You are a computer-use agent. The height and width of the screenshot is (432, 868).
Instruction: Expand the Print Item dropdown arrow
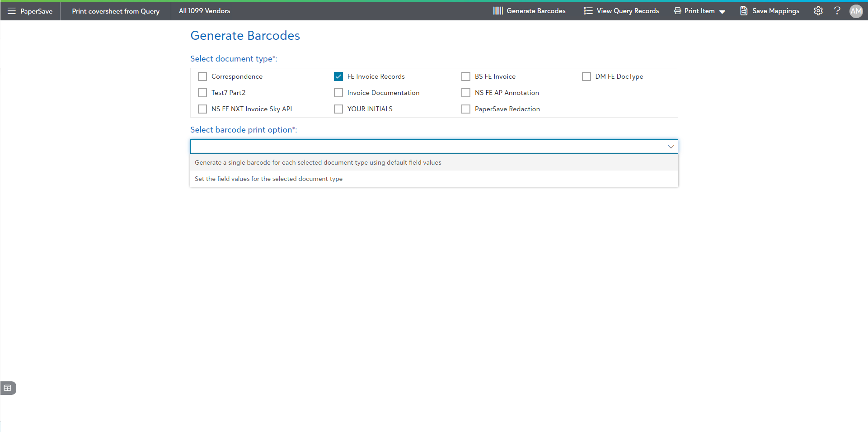point(722,12)
